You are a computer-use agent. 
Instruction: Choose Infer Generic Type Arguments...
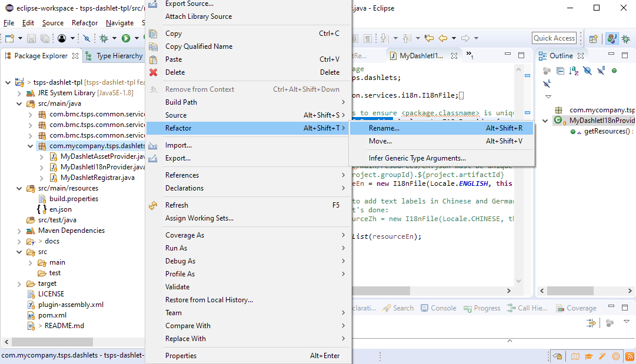point(441,158)
